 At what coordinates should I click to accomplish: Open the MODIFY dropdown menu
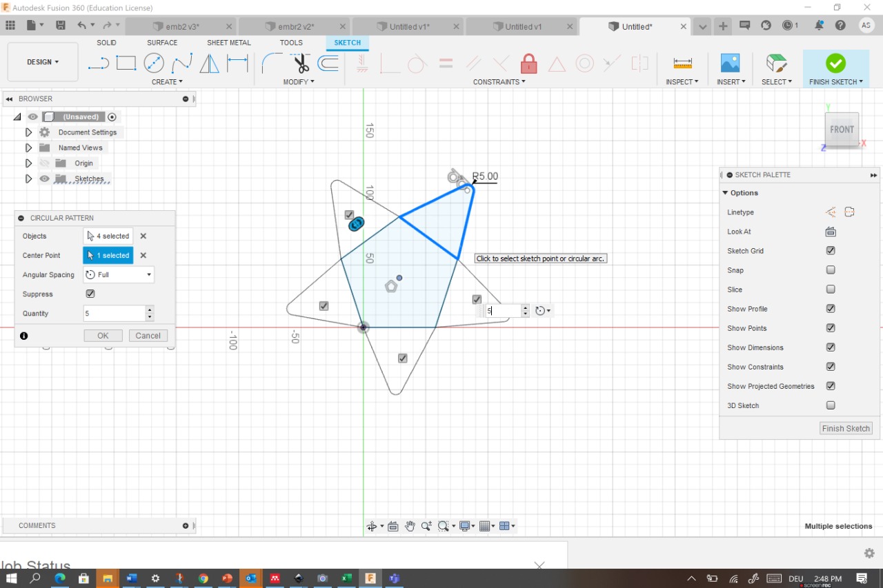pos(299,82)
